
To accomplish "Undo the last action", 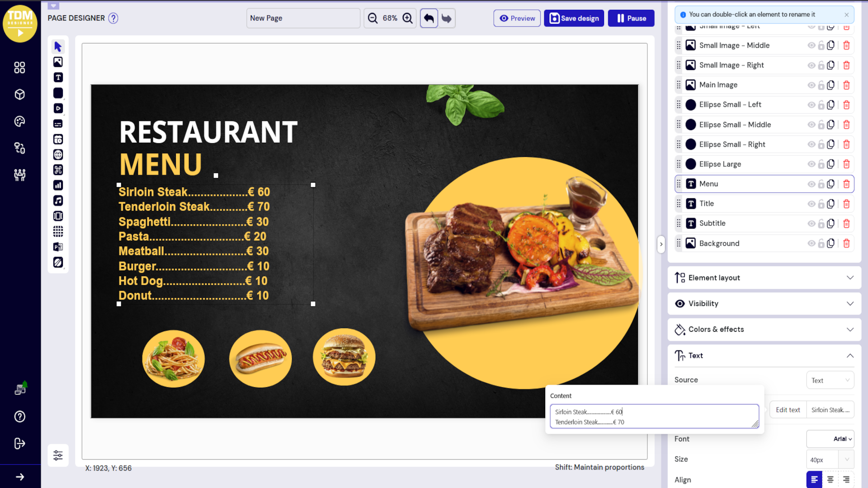I will point(429,18).
